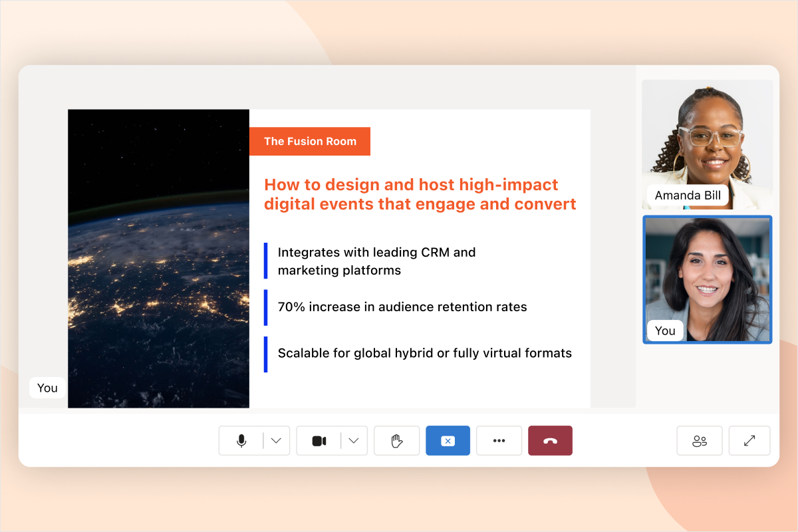Screen dimensions: 798x532
Task: Enter full screen mode
Action: point(749,441)
